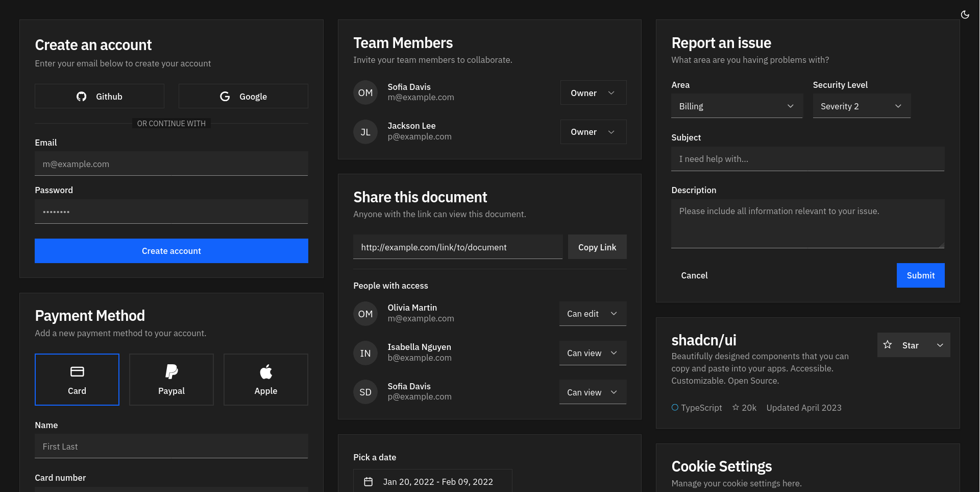Click "Pick a date" label
Viewport: 980px width, 492px height.
(x=375, y=457)
